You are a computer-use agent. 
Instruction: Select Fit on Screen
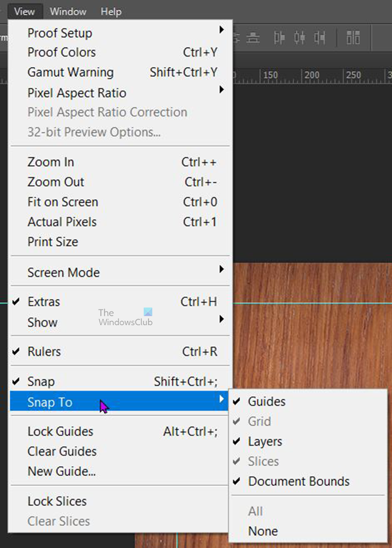pyautogui.click(x=62, y=202)
